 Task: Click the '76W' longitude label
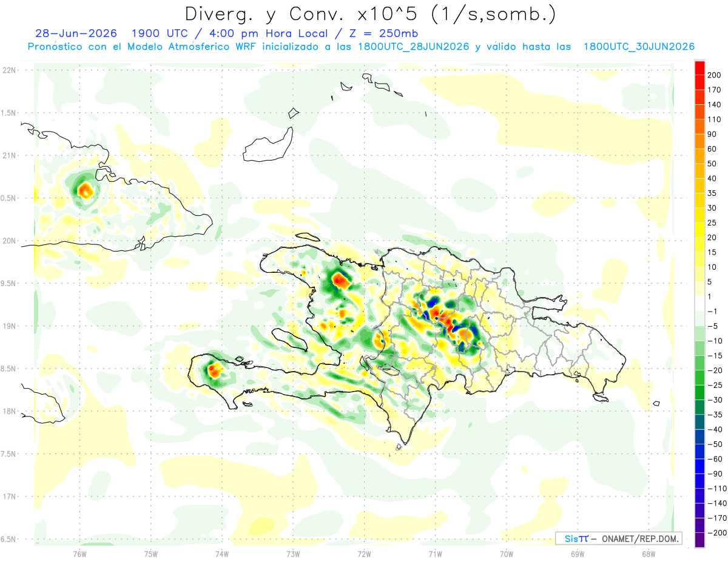point(79,554)
